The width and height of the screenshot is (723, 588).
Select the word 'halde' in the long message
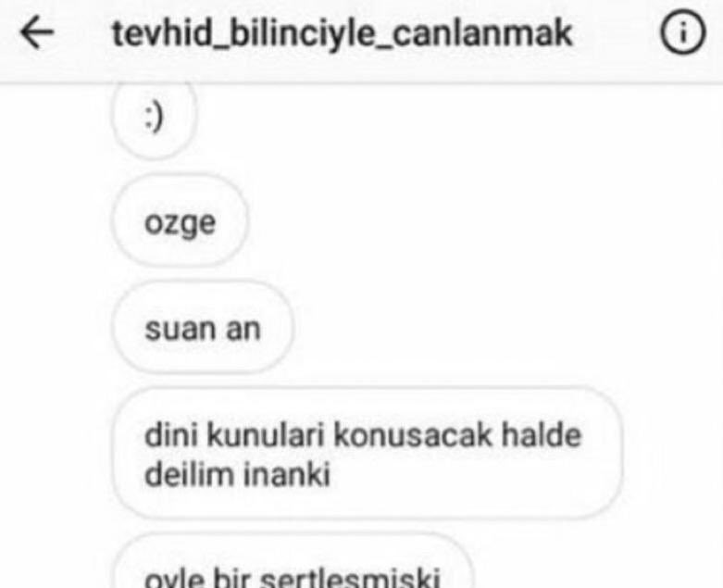[x=541, y=435]
